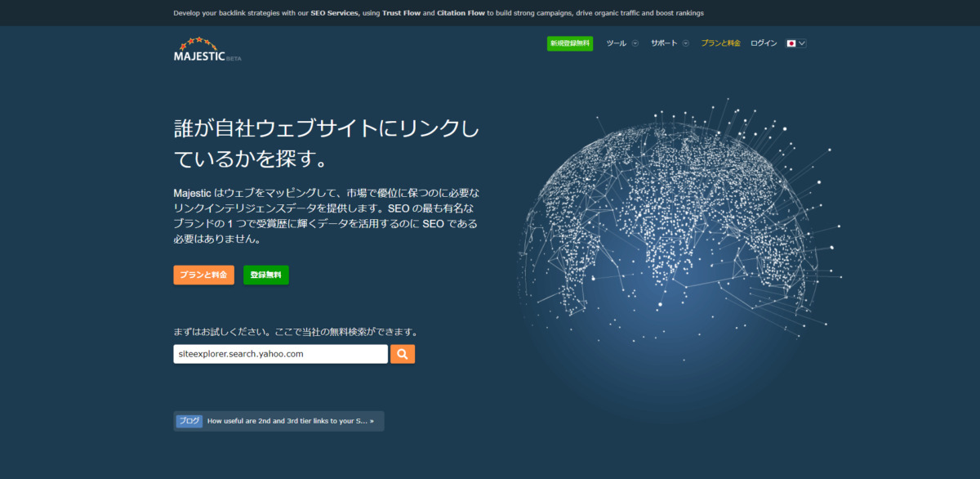Click Trust Flow in the top banner
This screenshot has width=980, height=479.
pyautogui.click(x=401, y=13)
